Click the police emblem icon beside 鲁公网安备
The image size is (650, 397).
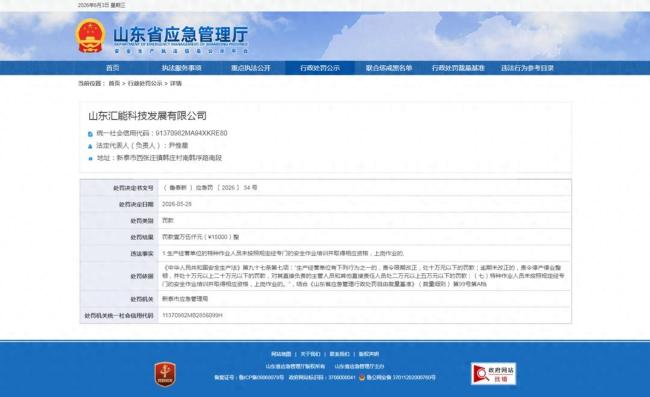click(362, 378)
